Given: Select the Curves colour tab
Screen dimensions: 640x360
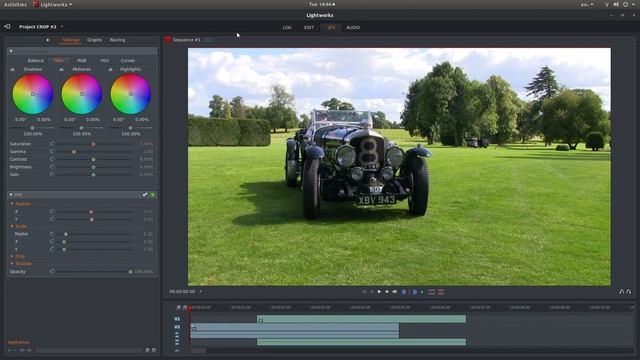Looking at the screenshot, I should coord(128,60).
